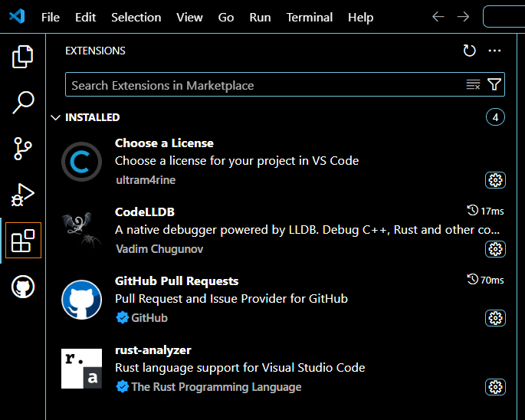Go forward using the right arrow
Screen dimensions: 525x420
click(464, 16)
